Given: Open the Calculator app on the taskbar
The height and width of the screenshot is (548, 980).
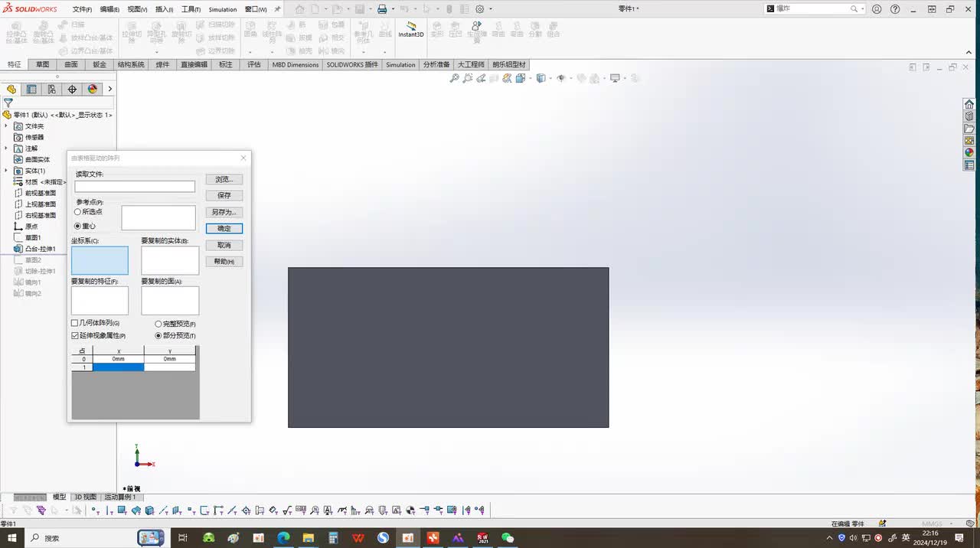Looking at the screenshot, I should tap(333, 538).
